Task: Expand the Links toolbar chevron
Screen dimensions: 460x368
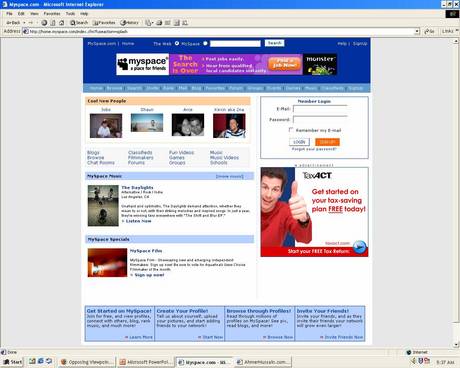Action: tap(457, 31)
